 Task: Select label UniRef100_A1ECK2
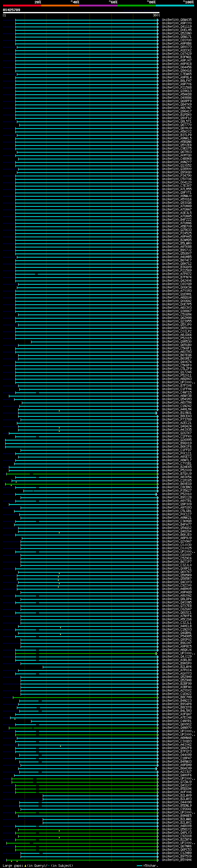click(176, 50)
